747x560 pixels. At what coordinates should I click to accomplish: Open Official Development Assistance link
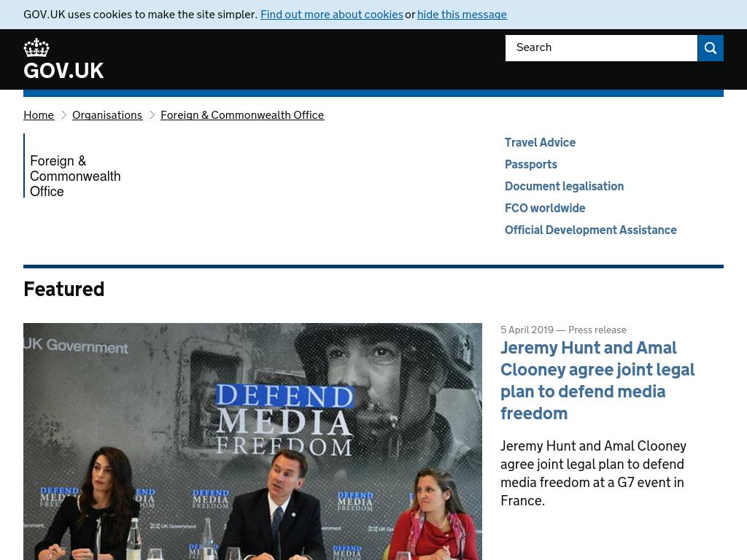(x=590, y=230)
